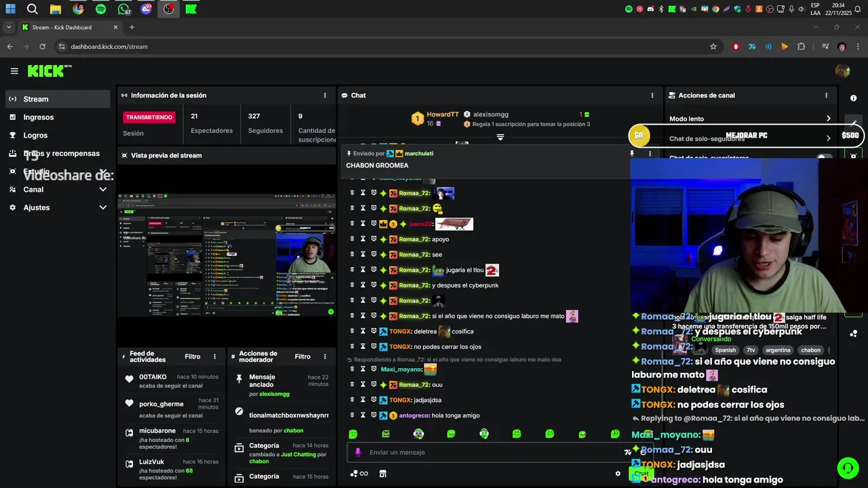This screenshot has height=488, width=868.
Task: Click the microphone icon in message box
Action: pos(358,452)
